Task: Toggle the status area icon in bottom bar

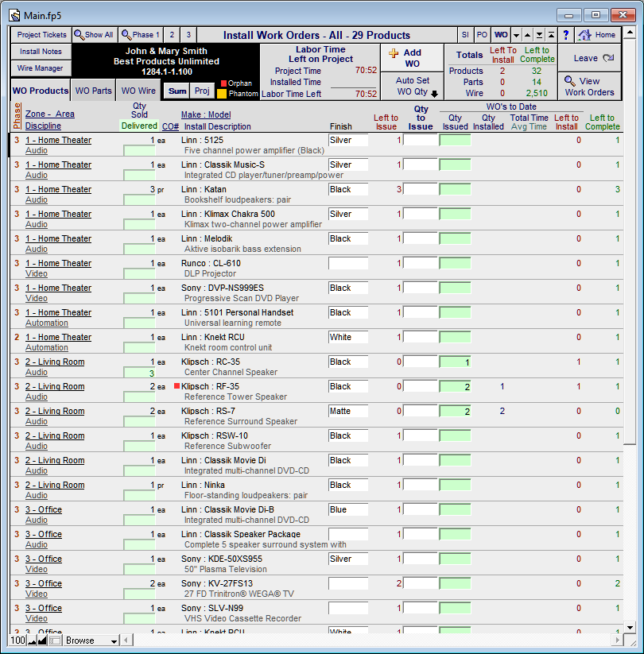Action: coord(55,640)
